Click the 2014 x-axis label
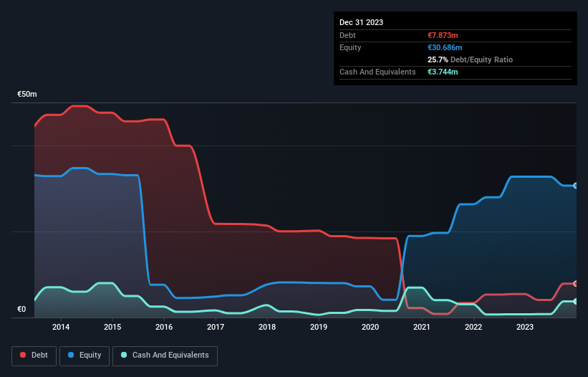This screenshot has height=377, width=588. coord(61,327)
